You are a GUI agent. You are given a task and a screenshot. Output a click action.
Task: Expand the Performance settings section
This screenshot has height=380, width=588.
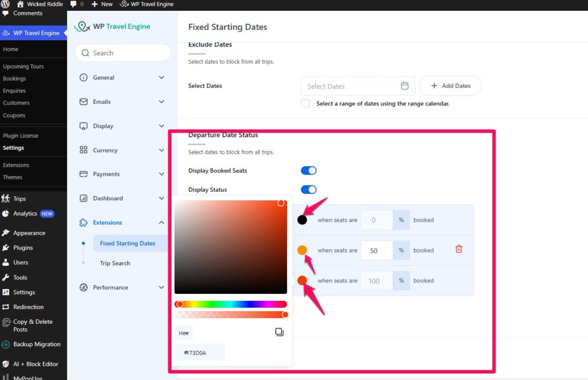pyautogui.click(x=161, y=288)
